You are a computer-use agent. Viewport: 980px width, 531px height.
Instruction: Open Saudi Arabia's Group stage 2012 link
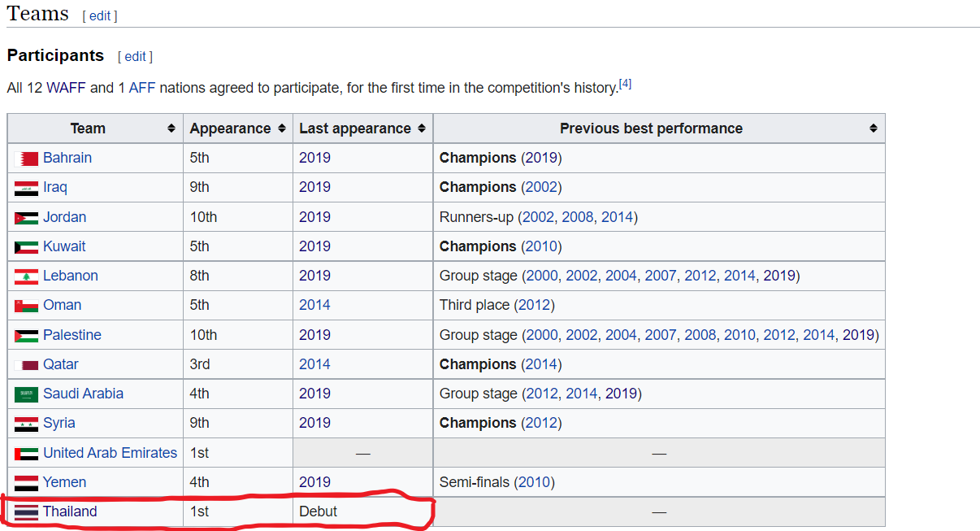click(x=541, y=394)
